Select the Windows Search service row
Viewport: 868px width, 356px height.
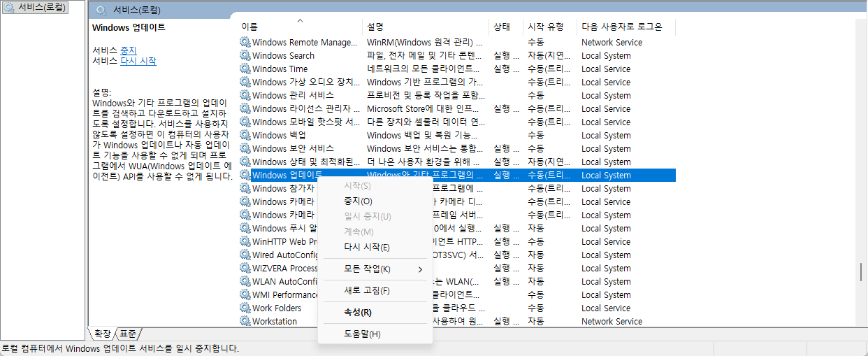click(457, 55)
